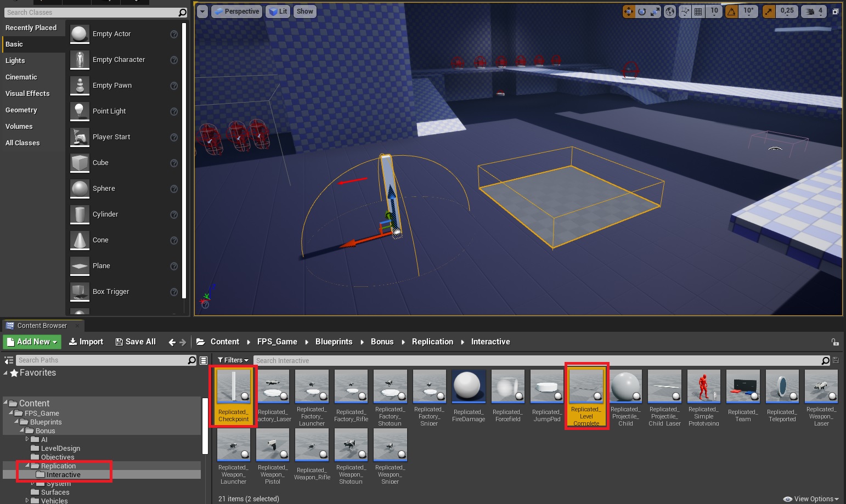The height and width of the screenshot is (504, 846).
Task: Toggle rotation angle snapping
Action: 731,12
